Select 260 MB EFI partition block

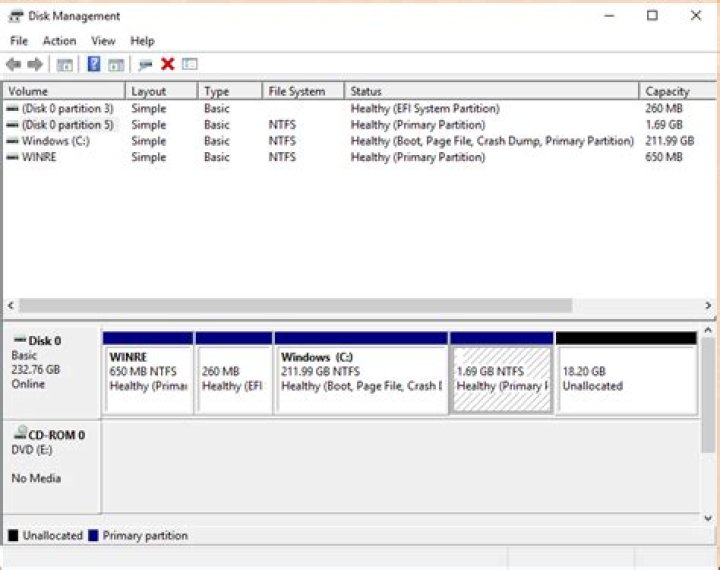click(x=234, y=373)
